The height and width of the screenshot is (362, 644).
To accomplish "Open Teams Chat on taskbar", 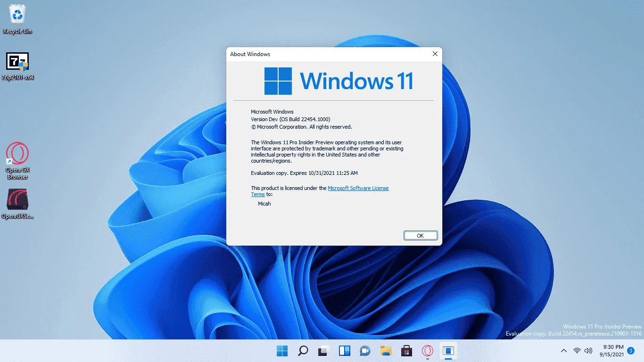I will (365, 351).
